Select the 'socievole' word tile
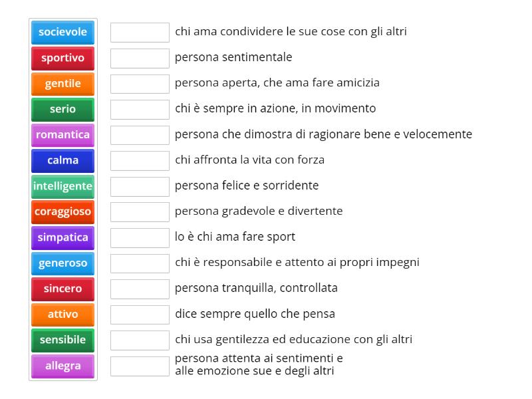This screenshot has width=532, height=399. (63, 32)
